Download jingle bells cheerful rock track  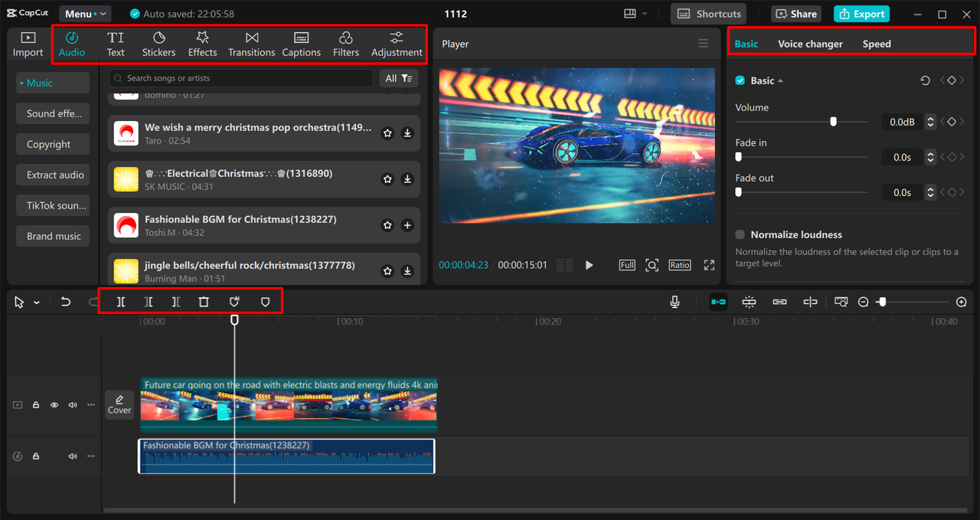[x=407, y=271]
